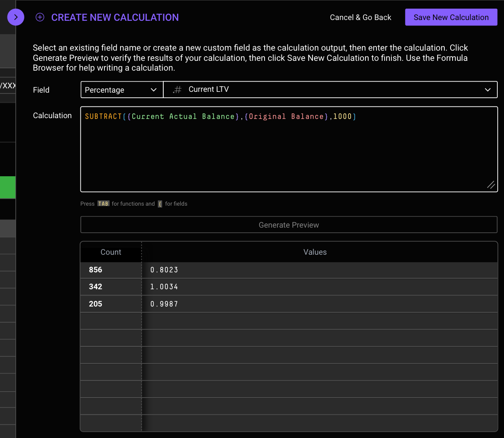Grab the resize handle of calculation box
This screenshot has height=438, width=504.
point(491,185)
